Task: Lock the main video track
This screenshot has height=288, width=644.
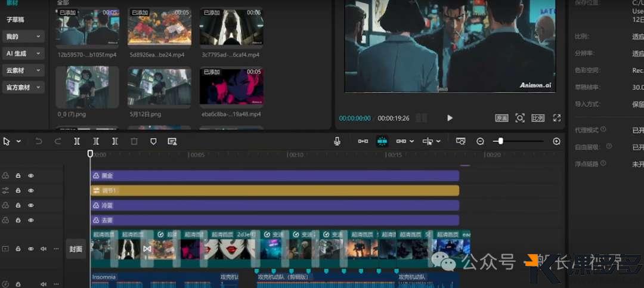Action: tap(18, 249)
